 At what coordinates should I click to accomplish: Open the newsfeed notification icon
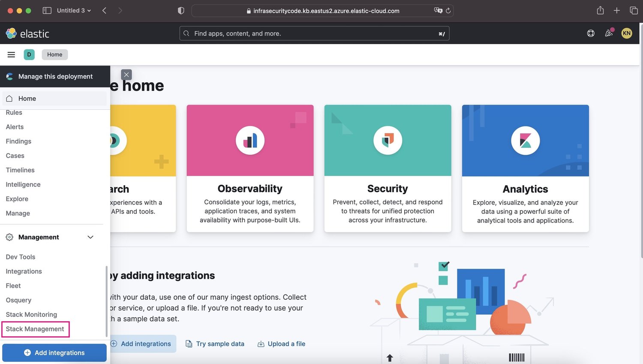609,33
